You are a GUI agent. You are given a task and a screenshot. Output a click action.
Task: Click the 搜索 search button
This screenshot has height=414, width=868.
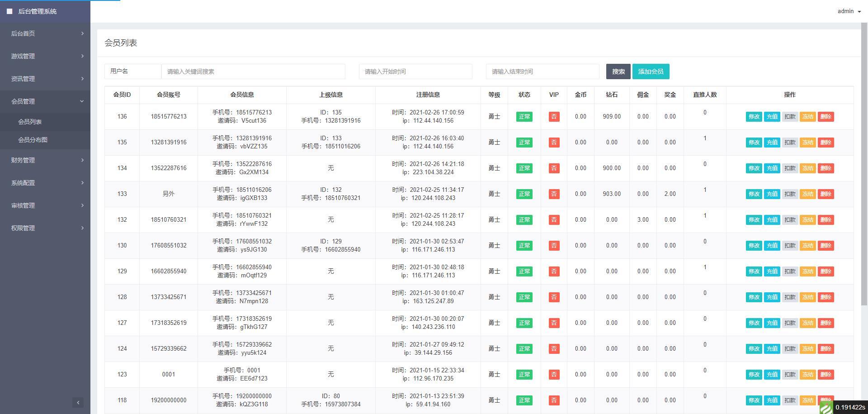[618, 71]
